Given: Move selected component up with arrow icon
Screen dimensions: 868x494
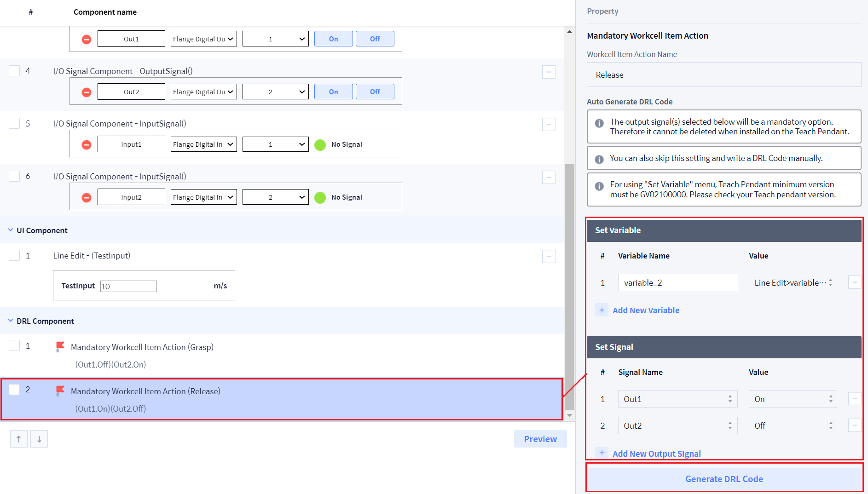Looking at the screenshot, I should click(19, 439).
